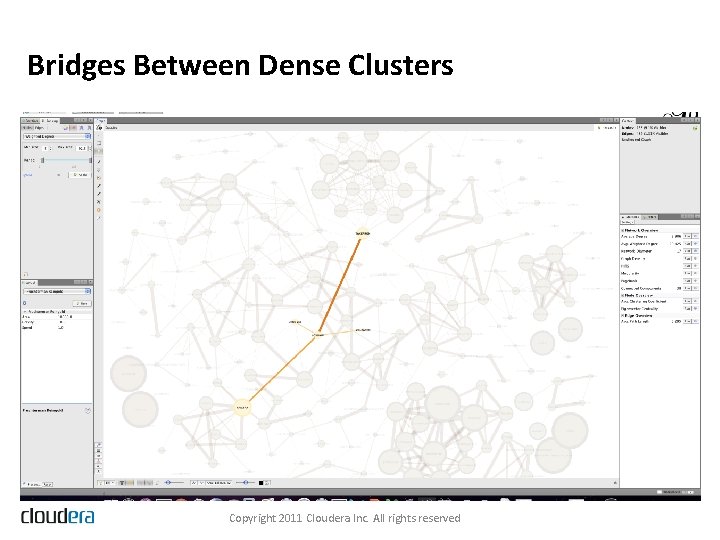
Task: Click the layout Run button
Action: tap(83, 304)
